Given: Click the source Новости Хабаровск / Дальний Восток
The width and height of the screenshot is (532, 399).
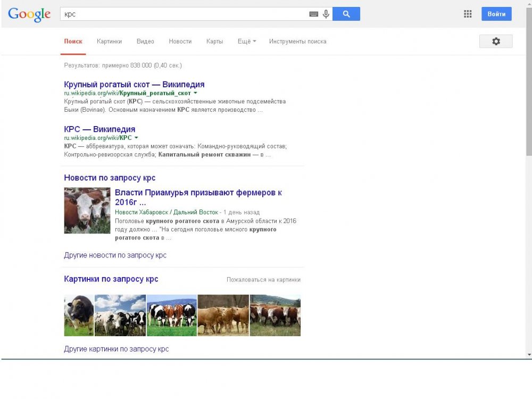Looking at the screenshot, I should (x=167, y=212).
